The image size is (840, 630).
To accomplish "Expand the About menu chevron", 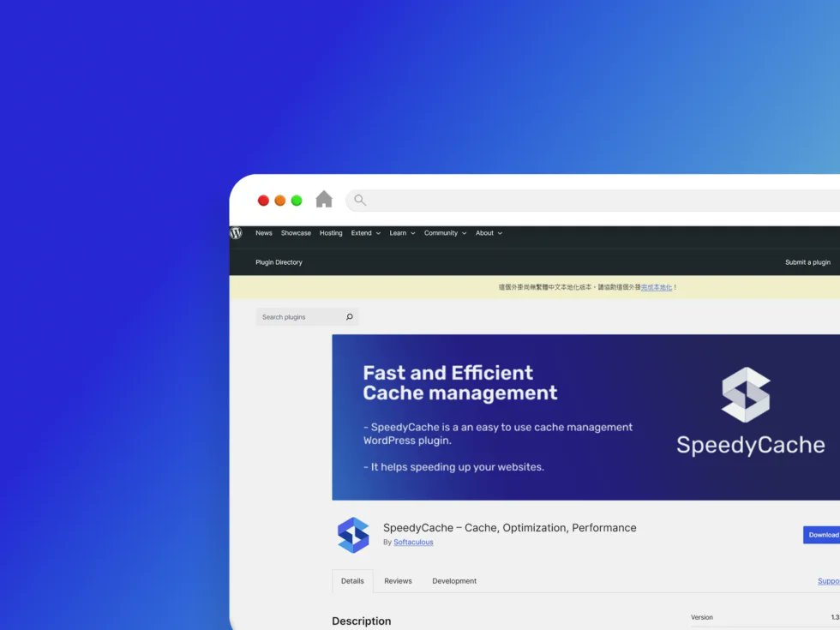I will [x=500, y=233].
